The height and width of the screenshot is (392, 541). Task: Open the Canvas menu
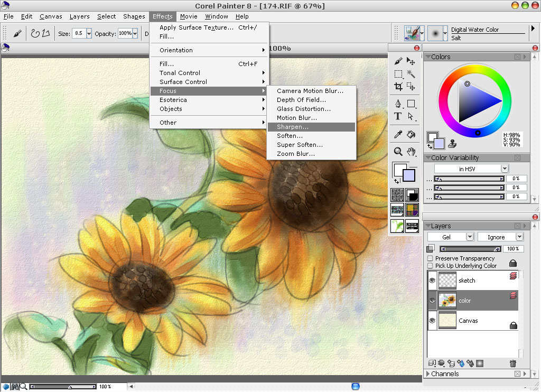(x=51, y=16)
